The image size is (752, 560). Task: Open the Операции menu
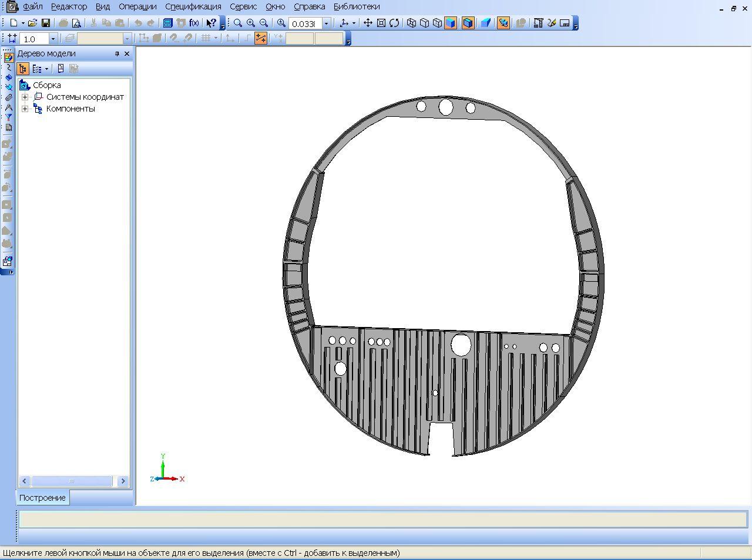point(137,6)
